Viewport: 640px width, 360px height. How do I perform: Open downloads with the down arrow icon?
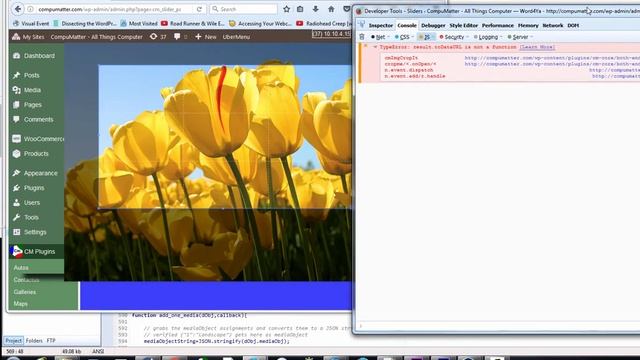(x=316, y=9)
